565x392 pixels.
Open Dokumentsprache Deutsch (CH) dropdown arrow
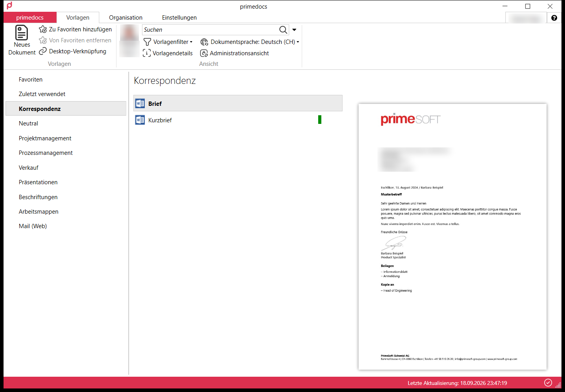click(298, 42)
